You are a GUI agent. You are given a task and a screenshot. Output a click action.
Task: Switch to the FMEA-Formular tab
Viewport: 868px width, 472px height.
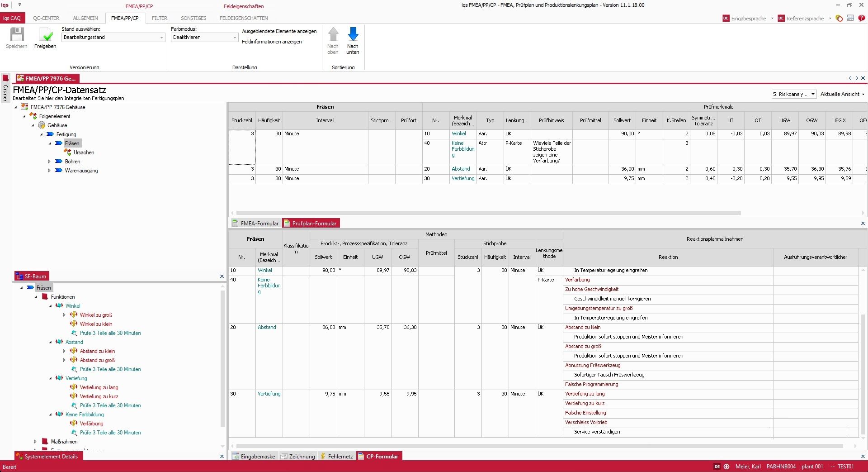coord(255,223)
